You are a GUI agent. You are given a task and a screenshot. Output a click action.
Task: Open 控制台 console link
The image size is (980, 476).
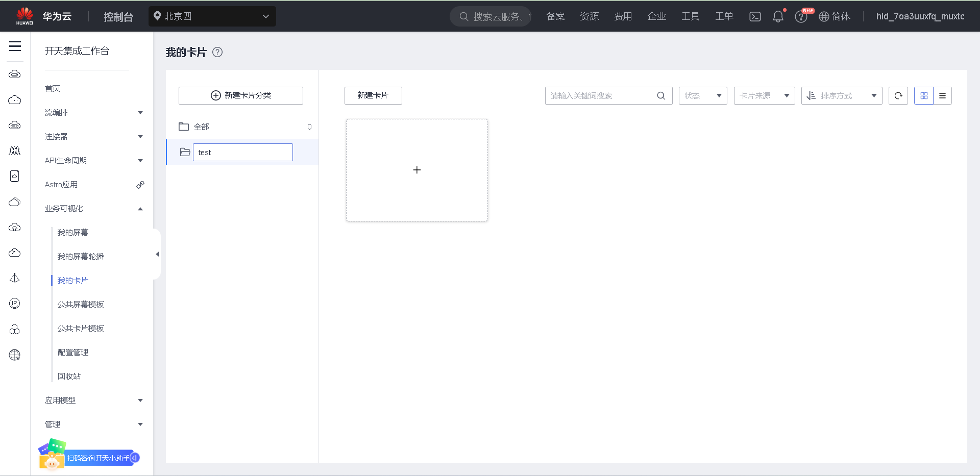point(118,17)
